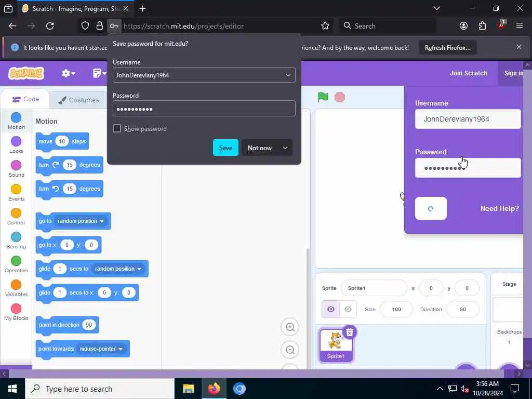Open the Not now options arrow

point(285,148)
